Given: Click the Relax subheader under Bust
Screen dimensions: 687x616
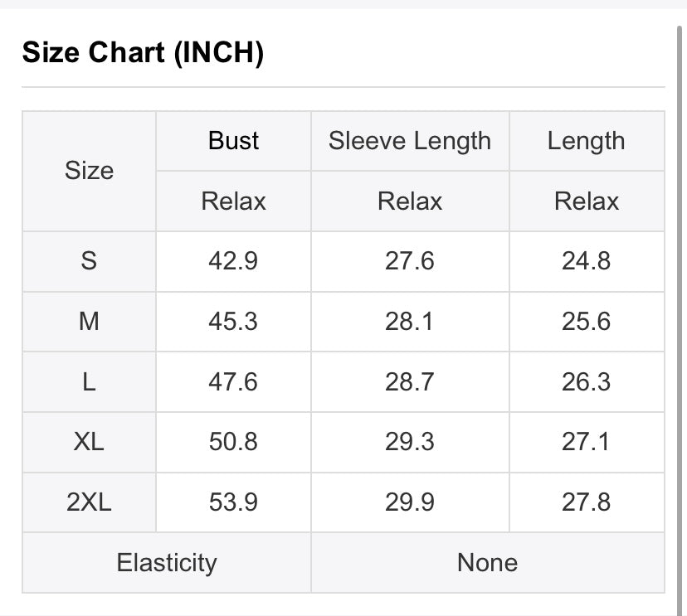Looking at the screenshot, I should pos(233,201).
